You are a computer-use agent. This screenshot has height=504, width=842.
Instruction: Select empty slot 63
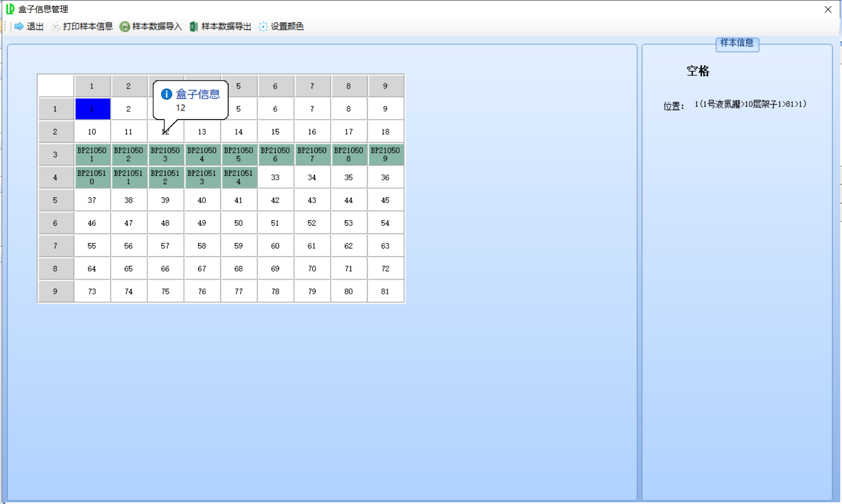point(386,246)
